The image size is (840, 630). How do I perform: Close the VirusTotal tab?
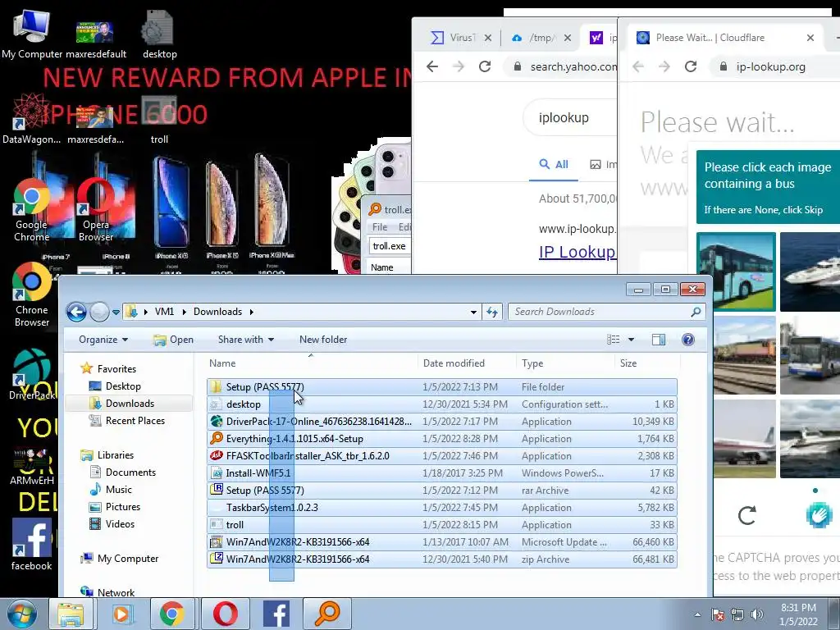(488, 38)
